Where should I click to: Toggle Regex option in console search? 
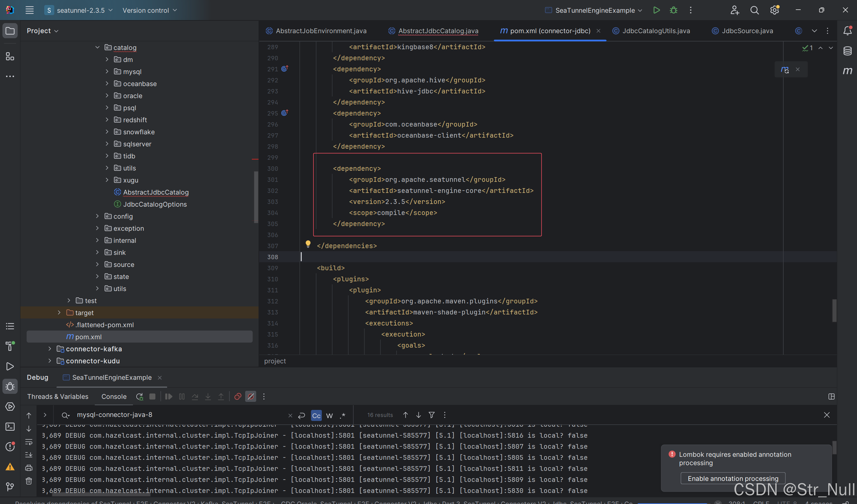pos(343,416)
